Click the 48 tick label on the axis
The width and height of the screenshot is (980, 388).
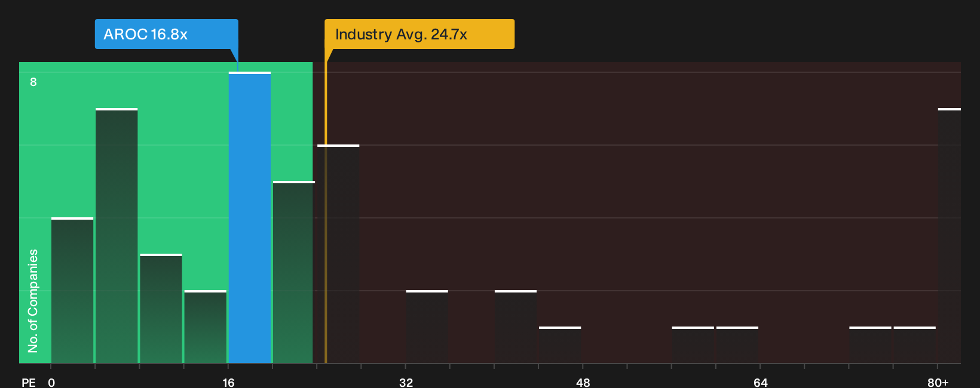(583, 382)
